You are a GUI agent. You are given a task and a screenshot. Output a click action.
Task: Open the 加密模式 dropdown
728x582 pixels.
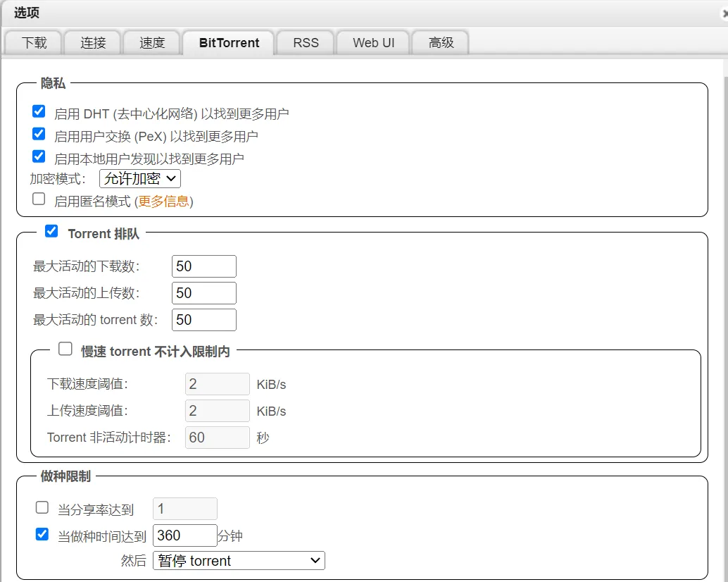tap(139, 178)
